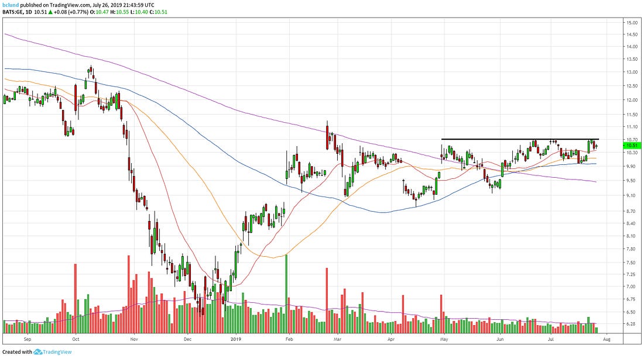Open the bclund author profile link
Screen dimensions: 644x359
pyautogui.click(x=11, y=4)
